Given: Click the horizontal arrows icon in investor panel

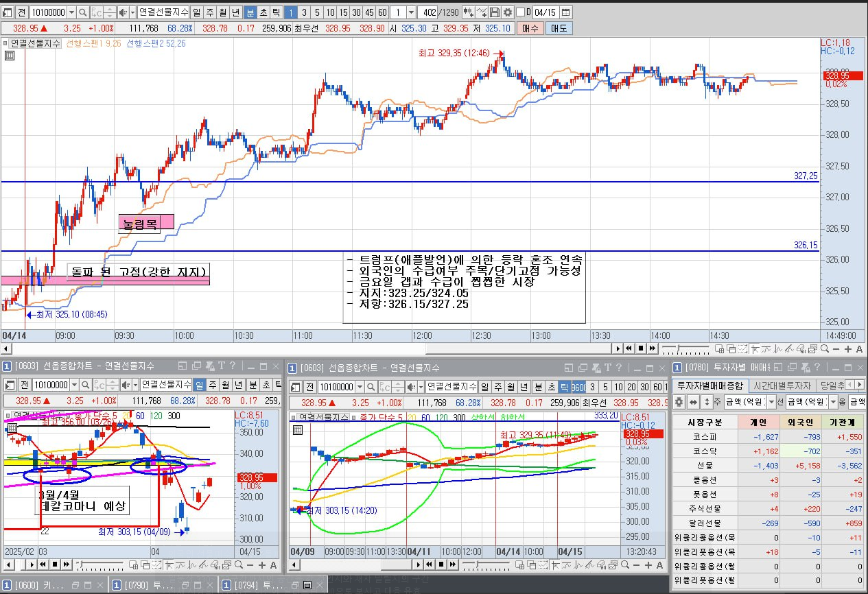Looking at the screenshot, I should tap(693, 402).
